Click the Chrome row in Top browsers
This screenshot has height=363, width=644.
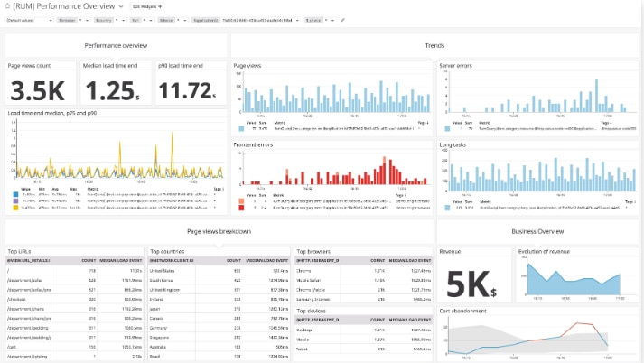[363, 271]
